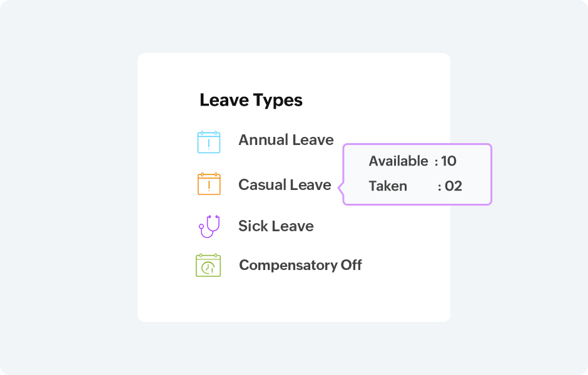Click the orange Casual Leave calendar icon
The height and width of the screenshot is (375, 588).
coord(208,184)
